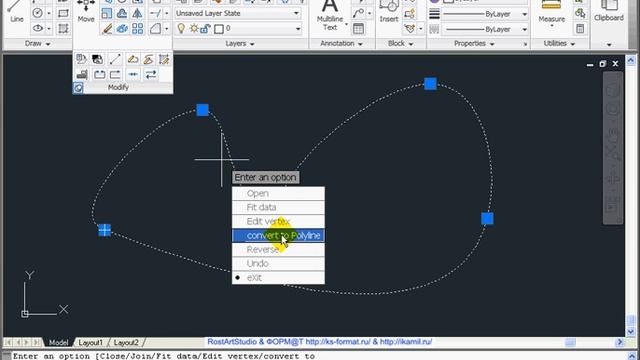Expand the Draw panel
This screenshot has width=640, height=360.
click(x=38, y=43)
